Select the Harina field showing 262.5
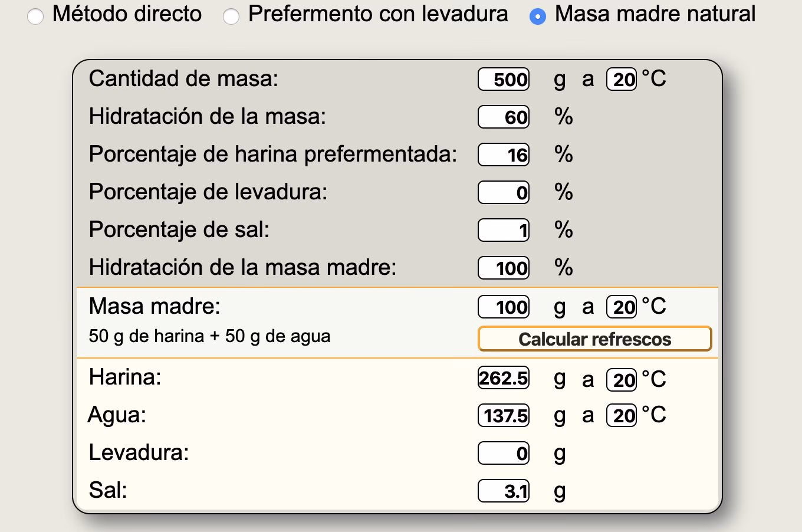 [502, 379]
